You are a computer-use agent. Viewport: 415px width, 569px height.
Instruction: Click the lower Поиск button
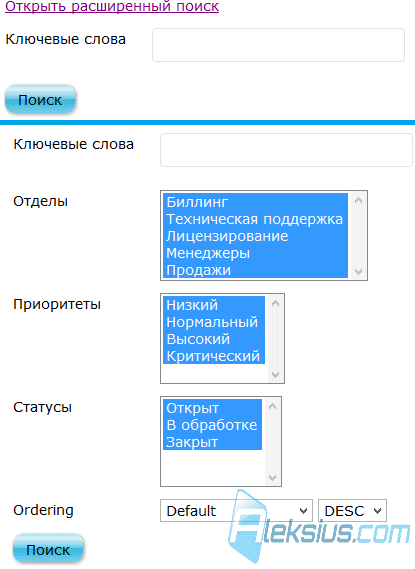48,550
